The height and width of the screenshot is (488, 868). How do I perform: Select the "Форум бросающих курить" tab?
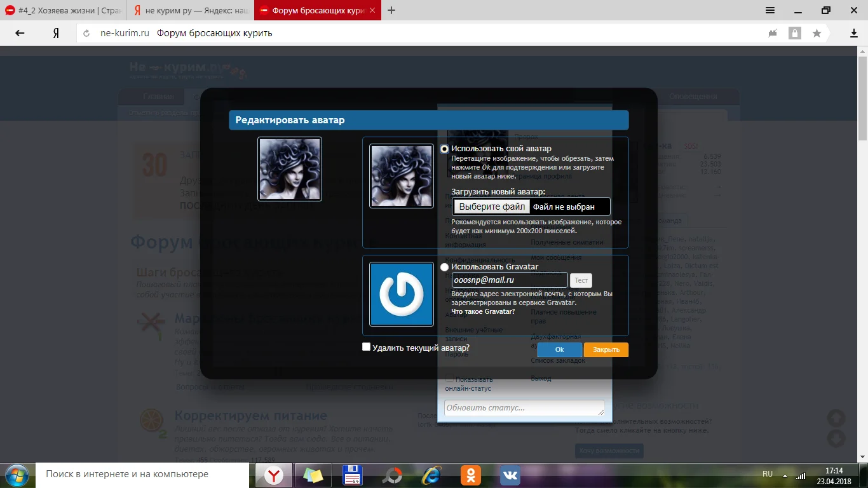pos(318,11)
